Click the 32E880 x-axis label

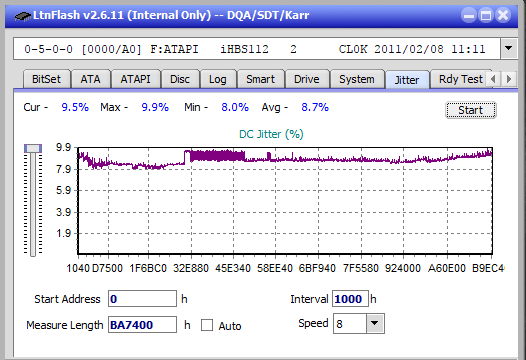pyautogui.click(x=191, y=268)
